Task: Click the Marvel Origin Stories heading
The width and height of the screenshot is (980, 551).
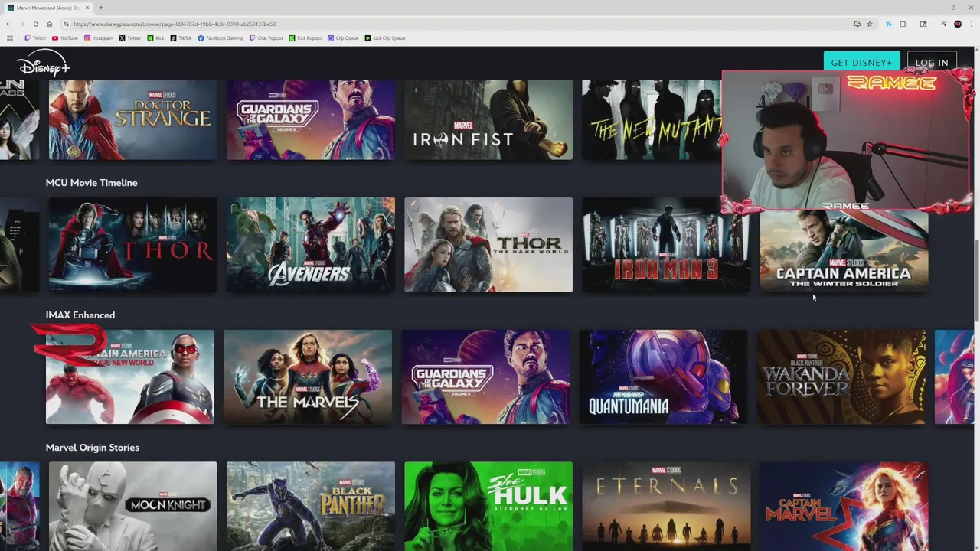Action: [93, 448]
